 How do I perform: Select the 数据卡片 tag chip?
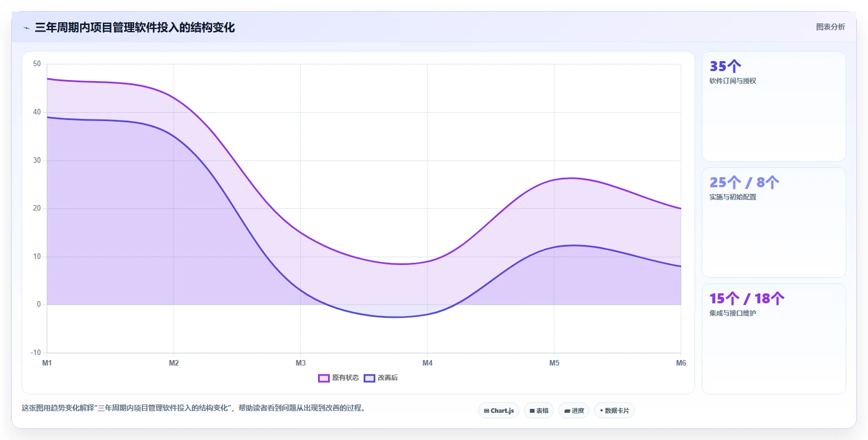614,411
